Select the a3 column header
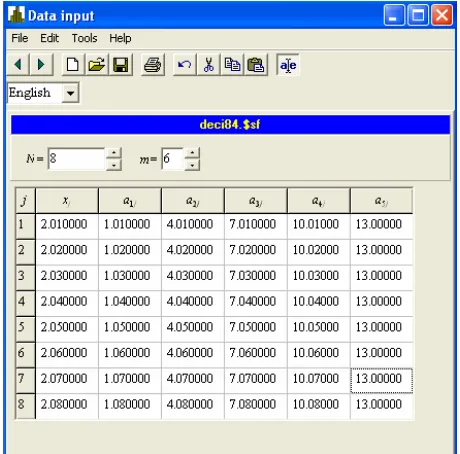Screen dimensions: 460x454 coord(256,201)
